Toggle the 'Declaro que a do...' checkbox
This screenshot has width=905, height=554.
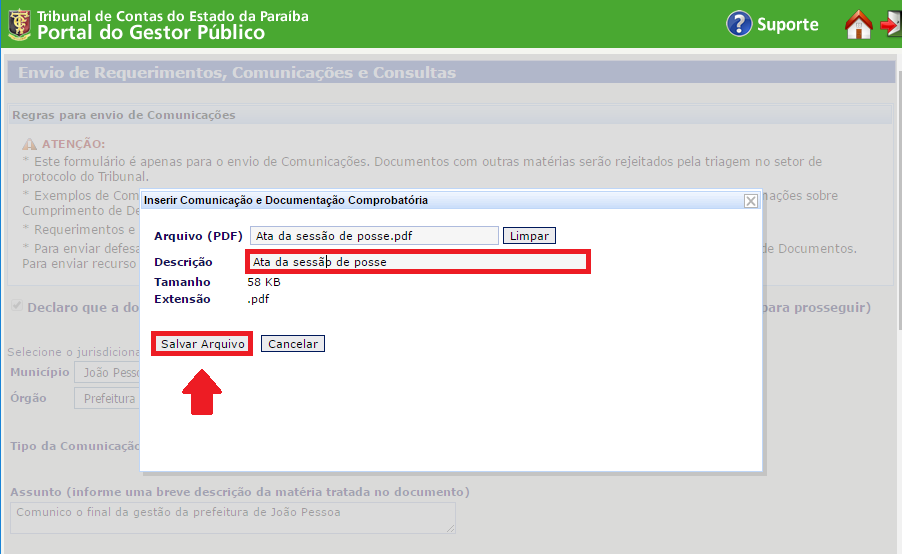point(17,306)
